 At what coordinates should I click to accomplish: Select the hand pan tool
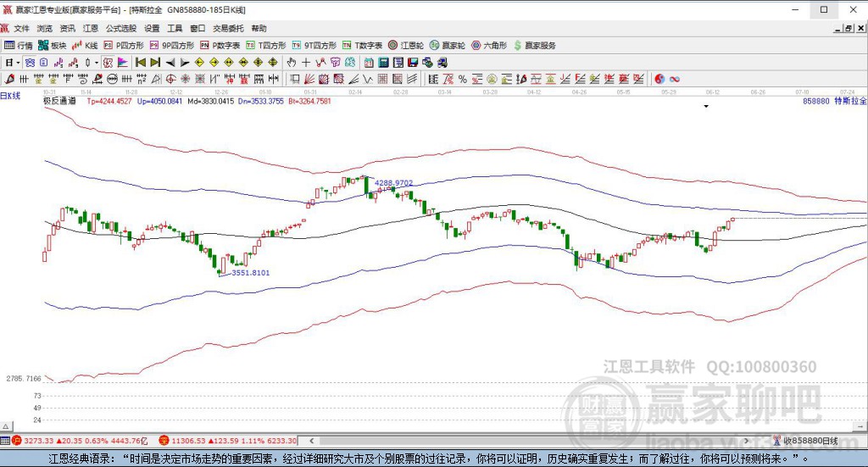pos(292,63)
